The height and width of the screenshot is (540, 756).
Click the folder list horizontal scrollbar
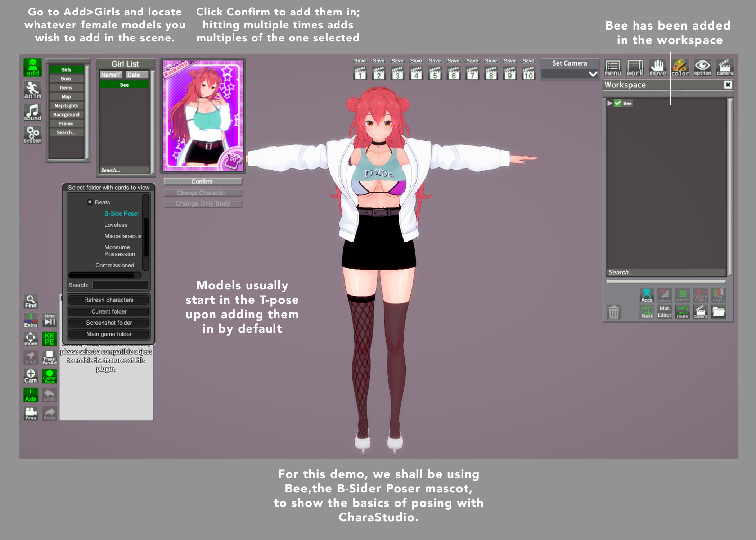pos(102,275)
